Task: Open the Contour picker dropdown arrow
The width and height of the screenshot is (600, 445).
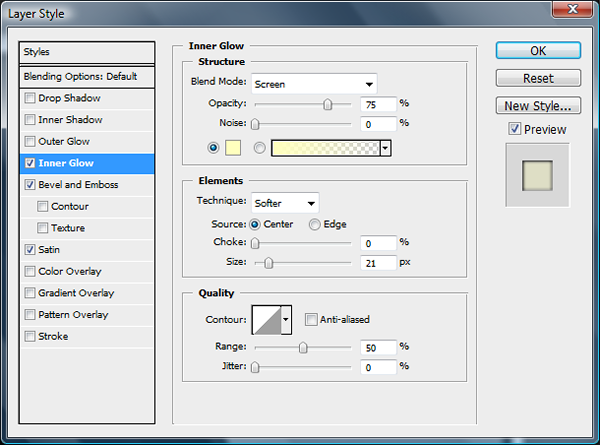Action: point(285,320)
